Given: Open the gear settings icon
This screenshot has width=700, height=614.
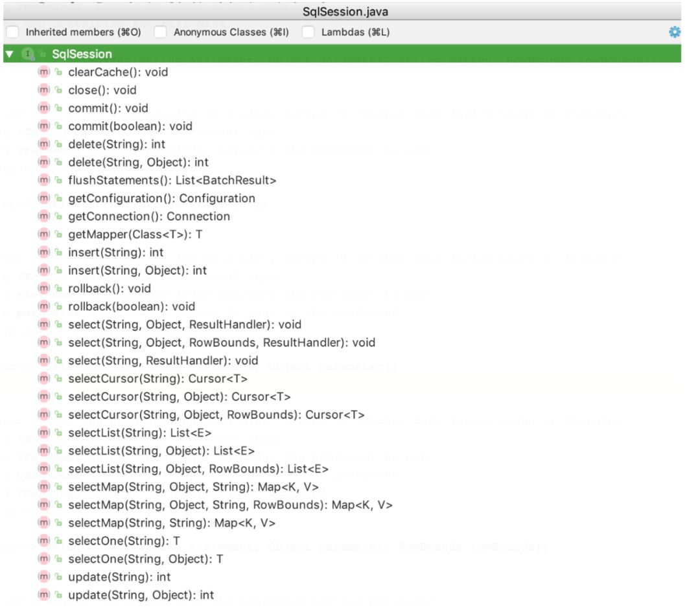Looking at the screenshot, I should (674, 32).
